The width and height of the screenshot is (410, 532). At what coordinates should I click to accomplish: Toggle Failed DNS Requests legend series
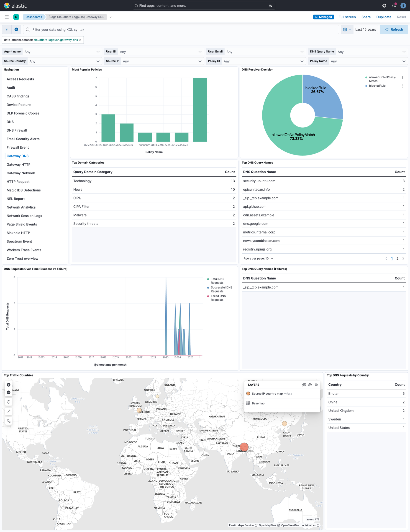point(218,298)
